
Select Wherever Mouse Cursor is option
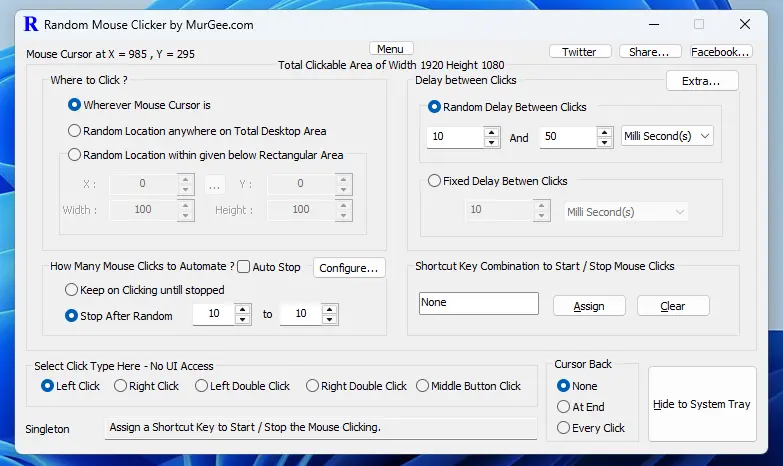point(139,105)
